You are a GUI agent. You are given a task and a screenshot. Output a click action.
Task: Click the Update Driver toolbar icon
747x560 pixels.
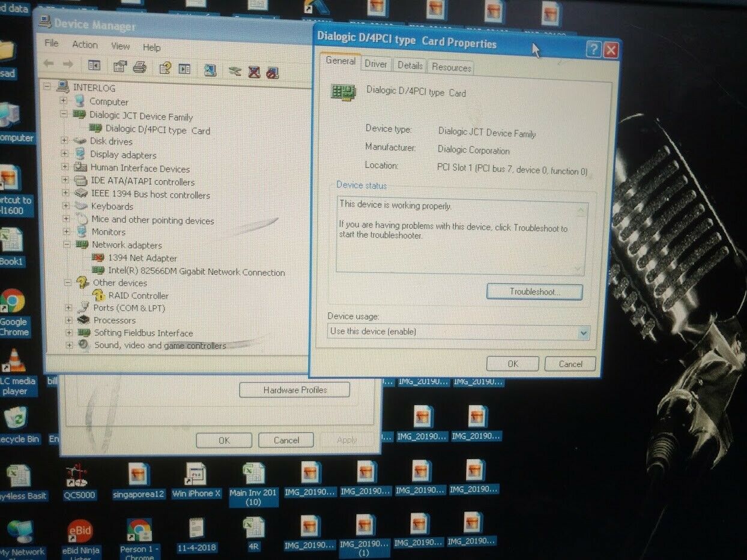(x=235, y=71)
